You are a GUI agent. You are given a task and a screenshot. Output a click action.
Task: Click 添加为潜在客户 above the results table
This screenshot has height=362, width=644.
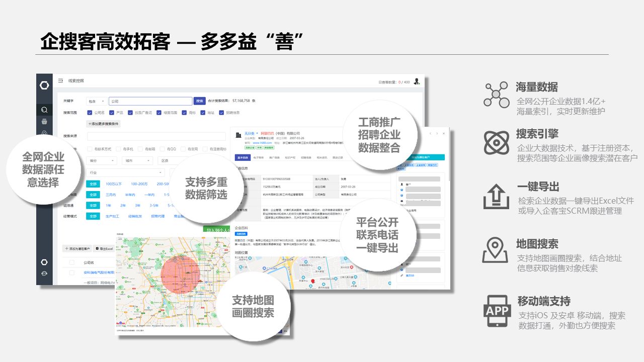tap(77, 249)
